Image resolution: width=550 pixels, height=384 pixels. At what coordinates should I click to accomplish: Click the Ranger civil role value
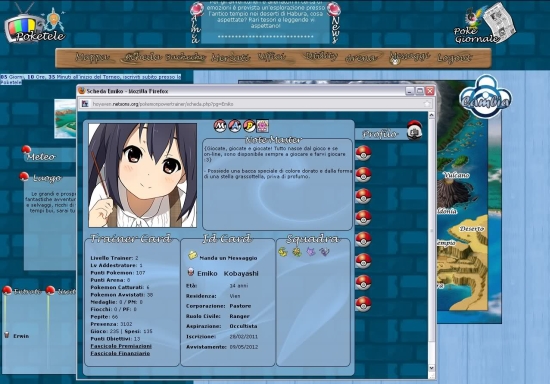(x=239, y=316)
